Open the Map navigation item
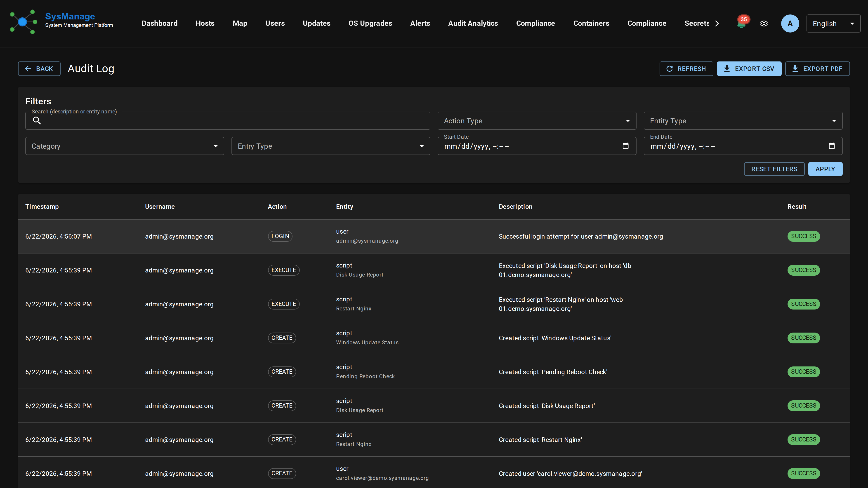This screenshot has width=868, height=488. point(240,23)
